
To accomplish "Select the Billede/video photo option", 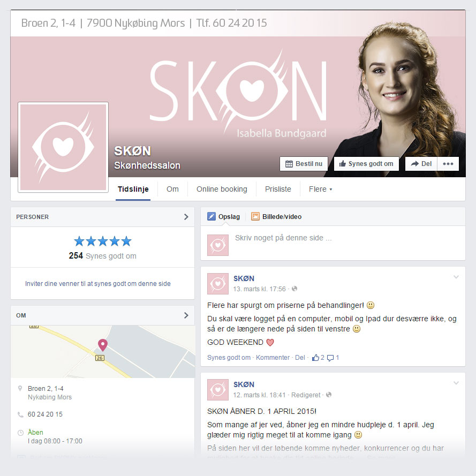I will 276,216.
